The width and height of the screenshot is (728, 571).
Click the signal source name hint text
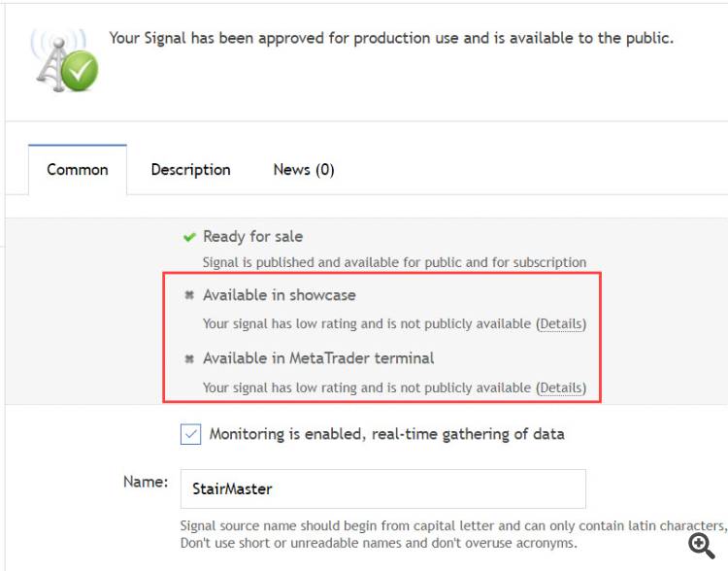coord(453,534)
